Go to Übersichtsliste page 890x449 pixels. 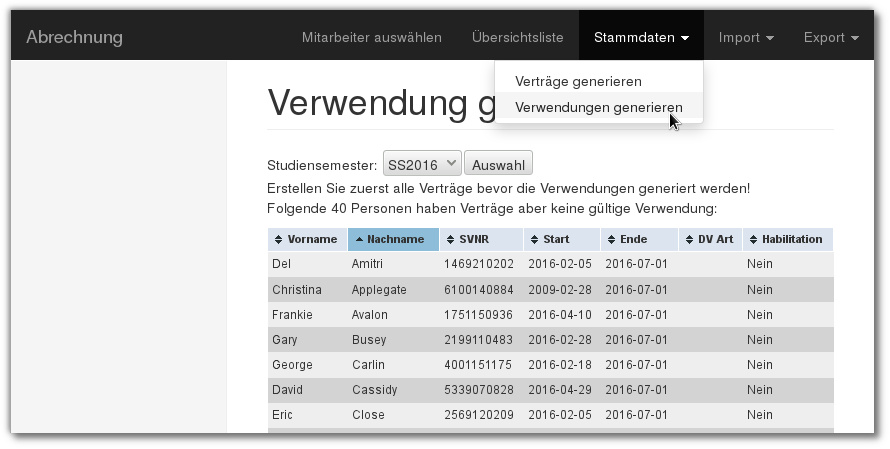coord(517,38)
